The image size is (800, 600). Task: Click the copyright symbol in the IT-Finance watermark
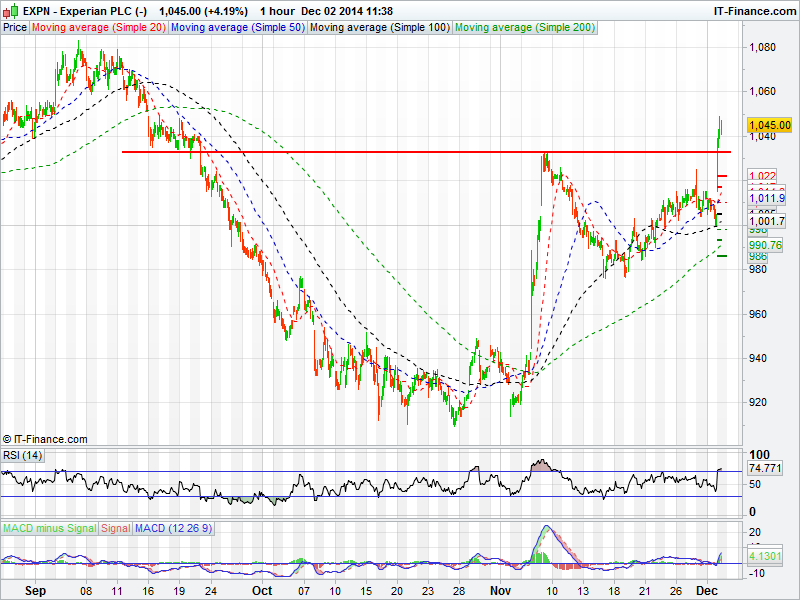pos(8,439)
